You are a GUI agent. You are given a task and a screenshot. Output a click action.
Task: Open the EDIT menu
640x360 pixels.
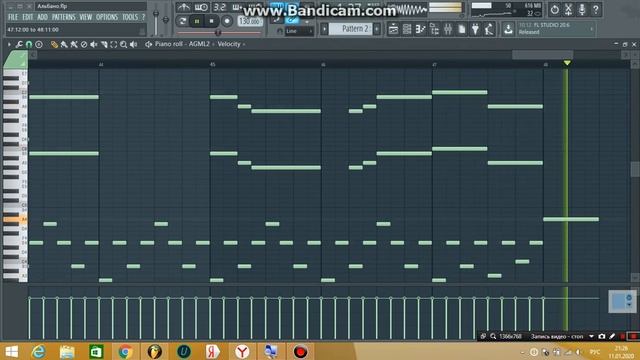pyautogui.click(x=27, y=17)
